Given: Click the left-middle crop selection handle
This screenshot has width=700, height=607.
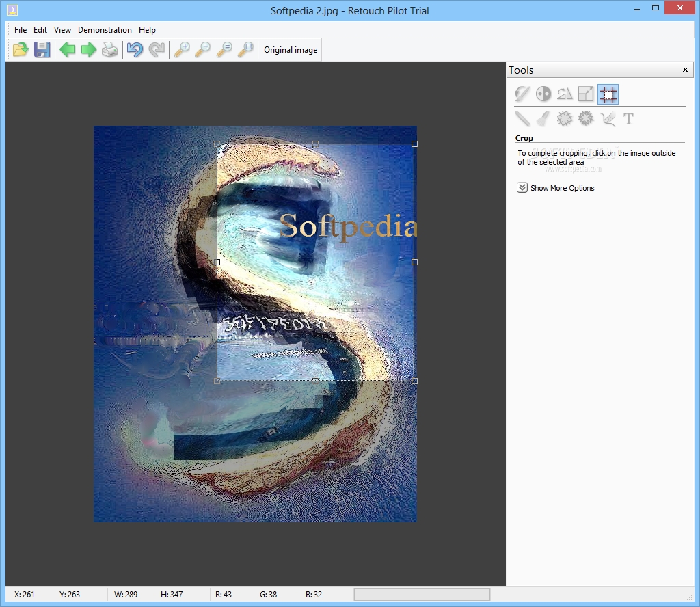Looking at the screenshot, I should tap(217, 262).
